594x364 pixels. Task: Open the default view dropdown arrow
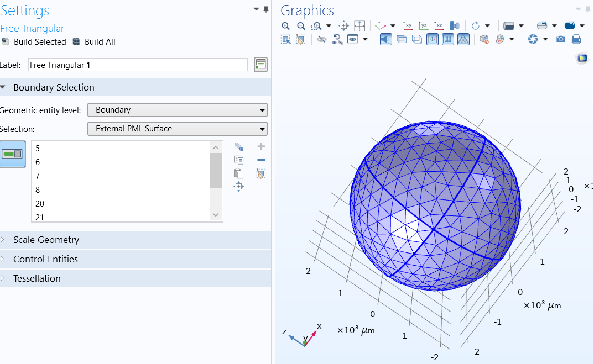click(393, 26)
